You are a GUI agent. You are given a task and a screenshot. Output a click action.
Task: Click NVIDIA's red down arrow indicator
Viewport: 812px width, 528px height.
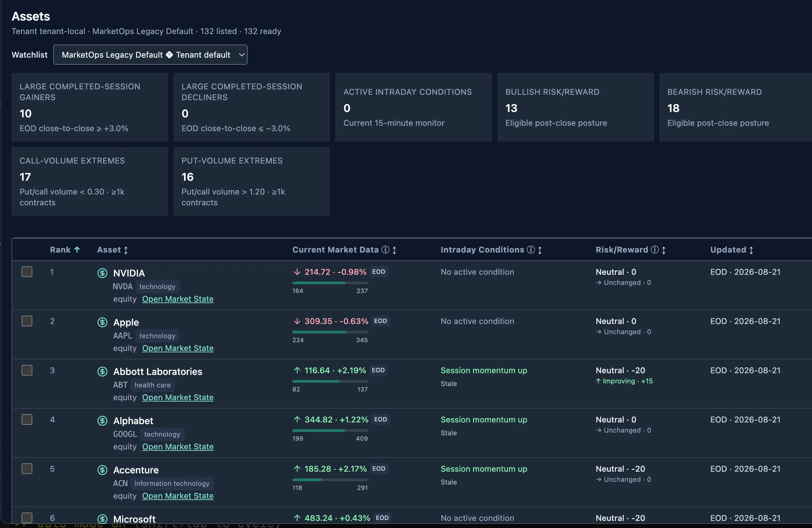coord(297,272)
